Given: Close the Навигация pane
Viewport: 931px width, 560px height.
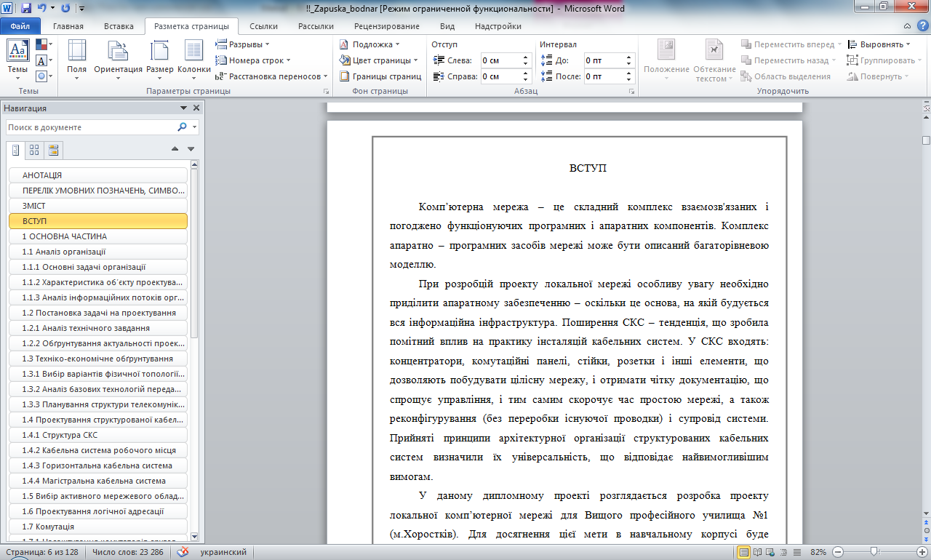Looking at the screenshot, I should (196, 108).
